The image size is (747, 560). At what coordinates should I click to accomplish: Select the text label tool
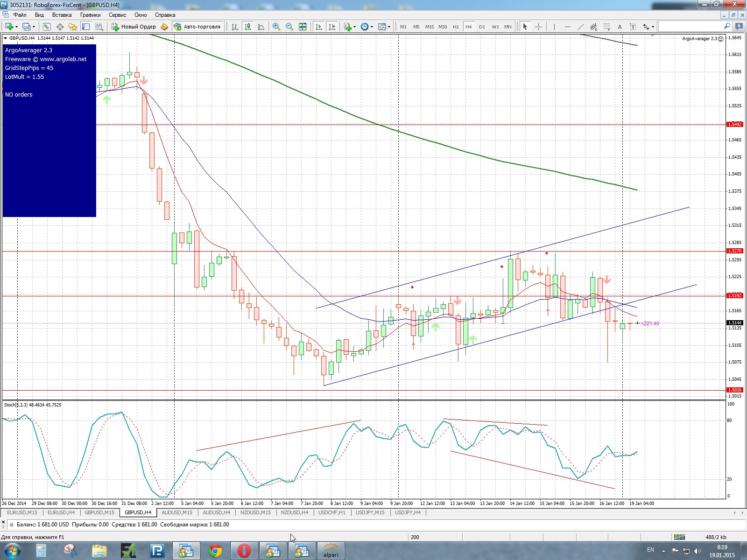(x=633, y=27)
